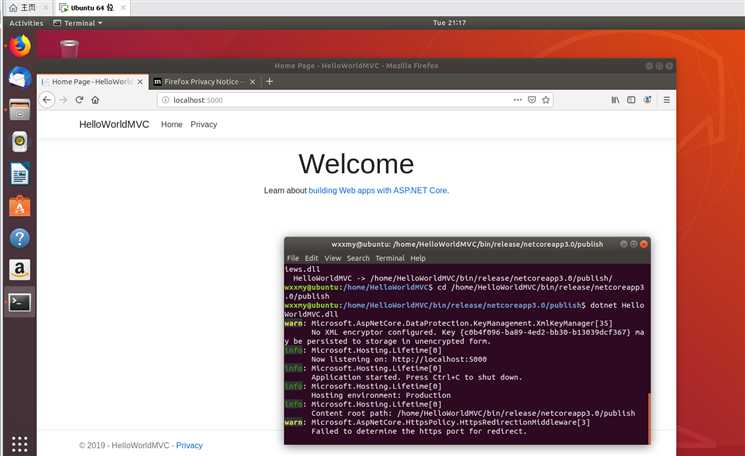Viewport: 745px width, 456px height.
Task: Open Firefox from the Ubuntu dock
Action: click(19, 46)
